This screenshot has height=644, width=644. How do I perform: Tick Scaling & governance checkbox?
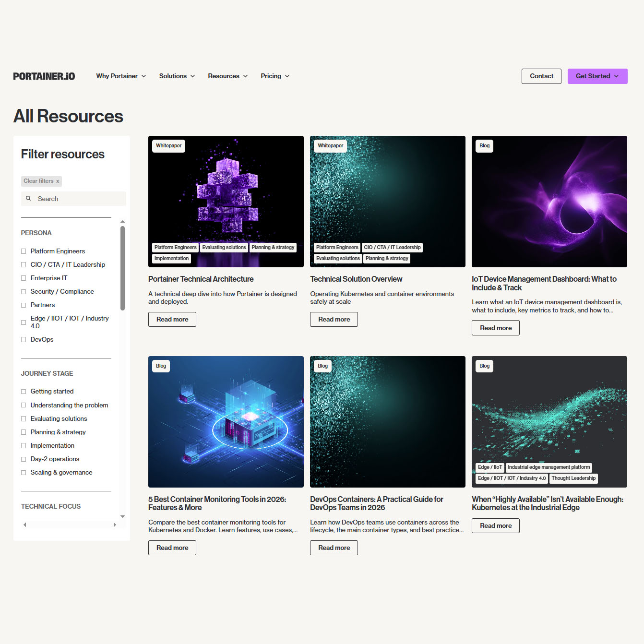(24, 472)
